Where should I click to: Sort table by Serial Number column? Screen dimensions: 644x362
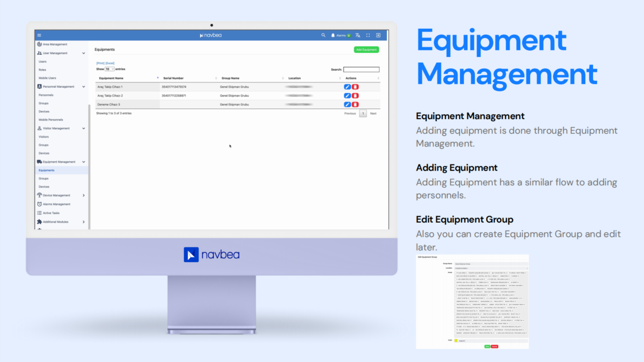[173, 78]
